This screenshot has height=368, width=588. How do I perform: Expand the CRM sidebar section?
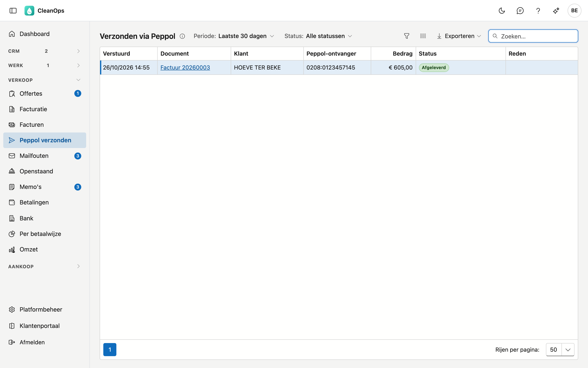pos(45,51)
